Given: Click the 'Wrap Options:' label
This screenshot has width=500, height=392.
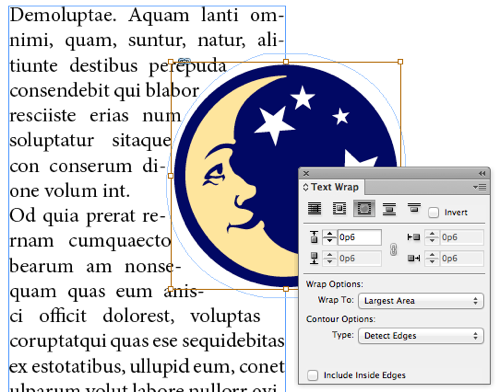Looking at the screenshot, I should click(334, 284).
